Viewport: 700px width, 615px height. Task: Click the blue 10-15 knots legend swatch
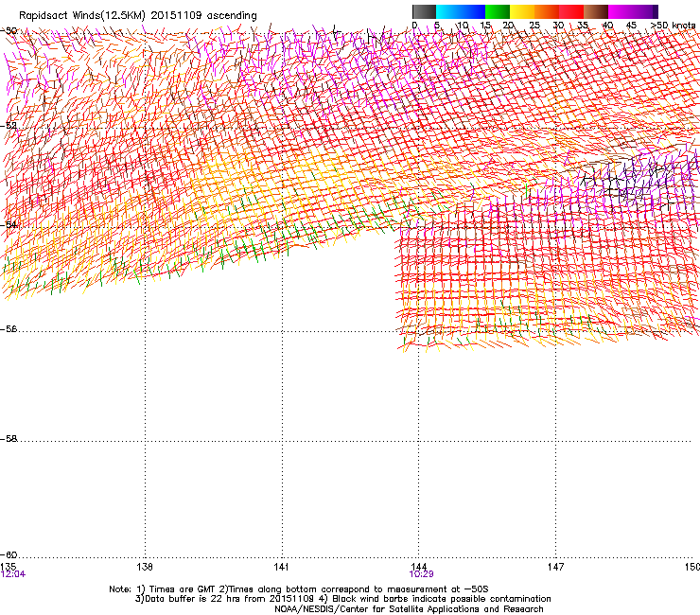(x=473, y=11)
